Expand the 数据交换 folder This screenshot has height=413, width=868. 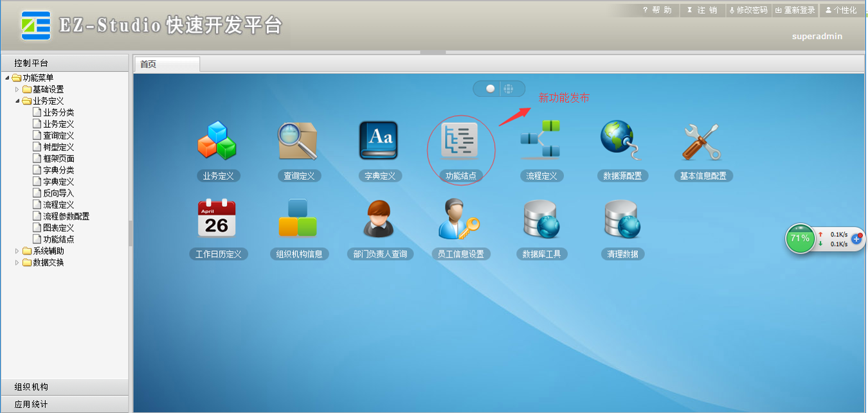click(17, 263)
